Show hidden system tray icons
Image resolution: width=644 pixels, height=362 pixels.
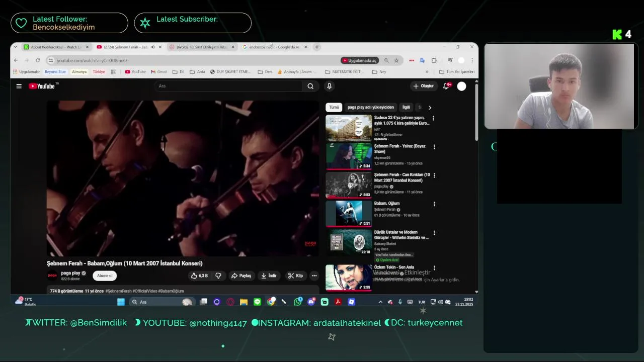point(380,302)
